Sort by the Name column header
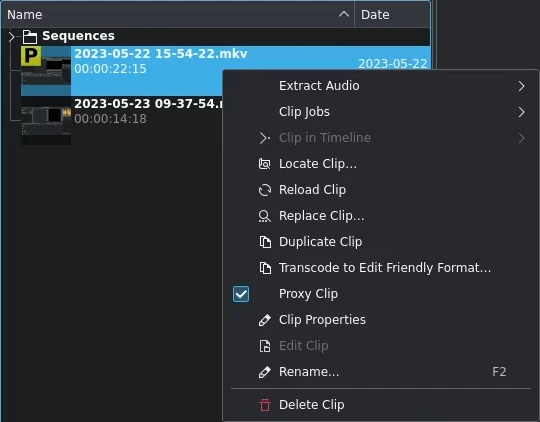 click(177, 14)
